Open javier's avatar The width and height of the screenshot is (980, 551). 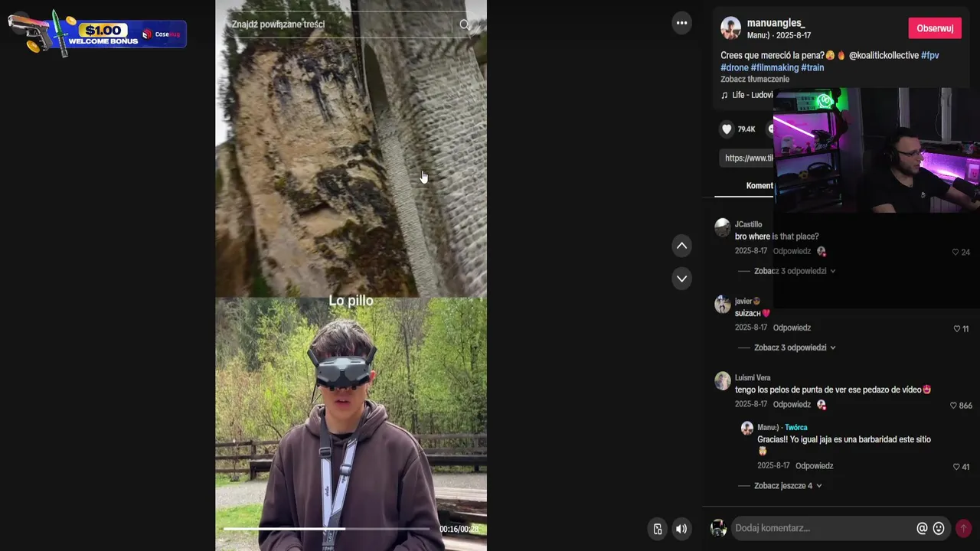[x=723, y=304]
